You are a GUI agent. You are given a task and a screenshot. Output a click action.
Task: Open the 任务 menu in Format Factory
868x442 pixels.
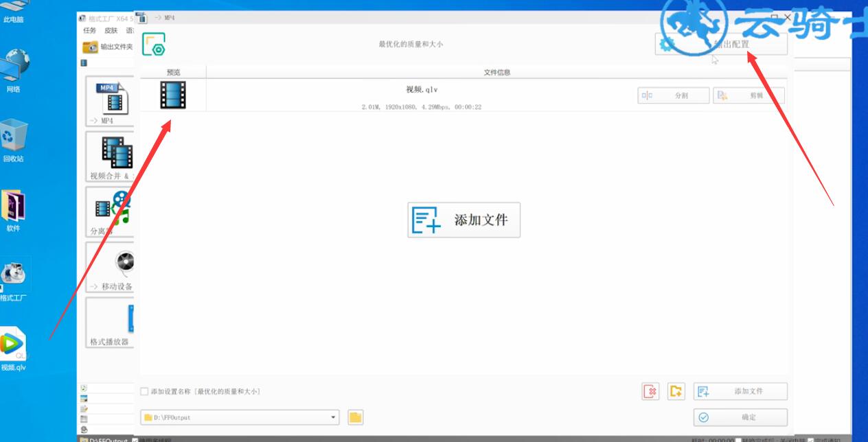tap(90, 31)
